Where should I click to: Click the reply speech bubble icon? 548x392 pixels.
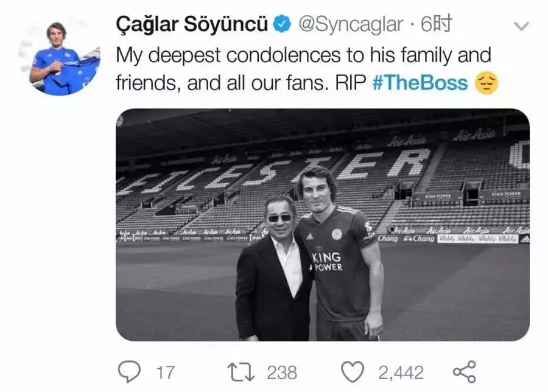[129, 371]
